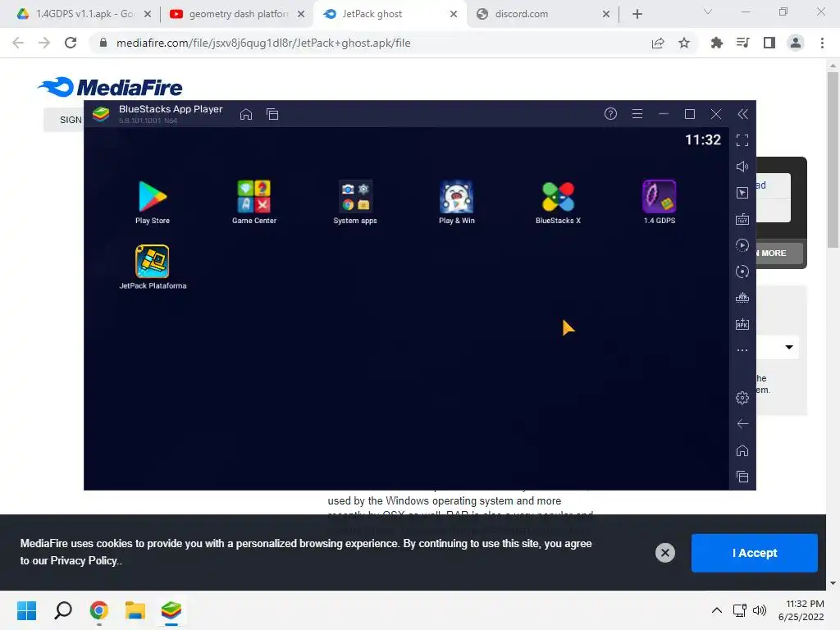This screenshot has width=840, height=630.
Task: Reload the MediaFire page
Action: tap(71, 43)
